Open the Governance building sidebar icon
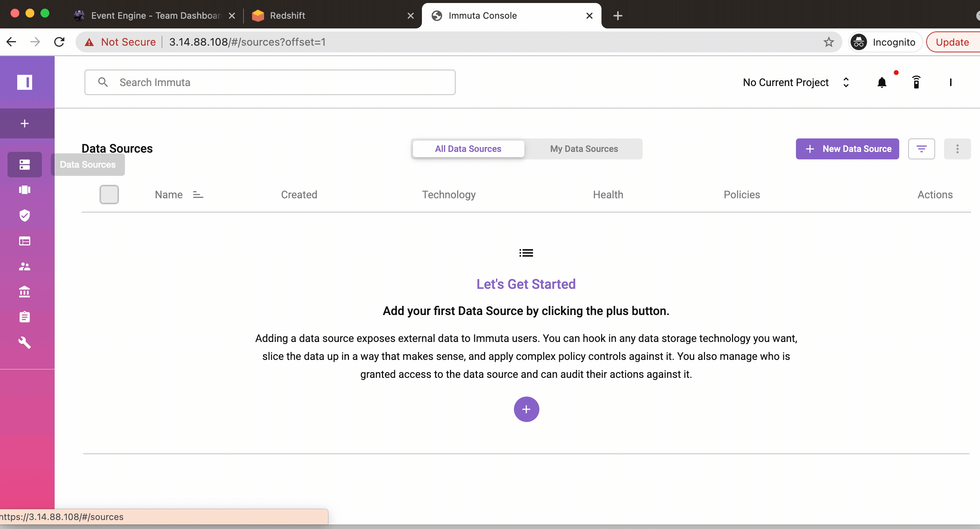 [25, 291]
